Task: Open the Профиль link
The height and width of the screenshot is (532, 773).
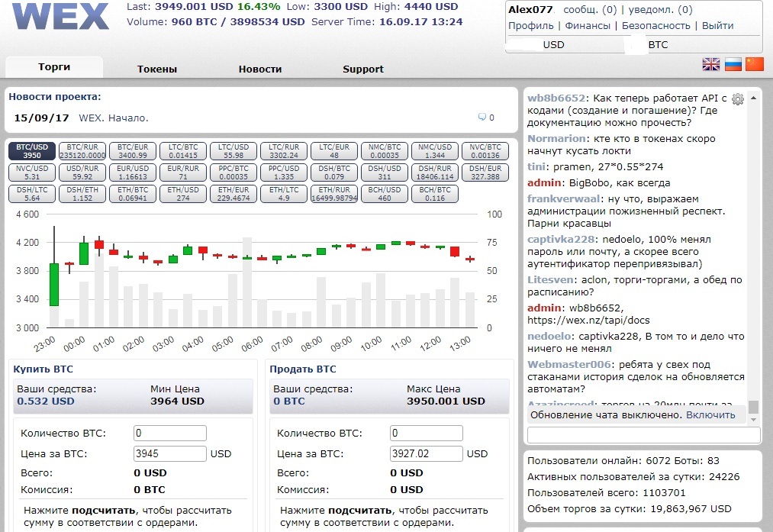Action: pyautogui.click(x=531, y=25)
